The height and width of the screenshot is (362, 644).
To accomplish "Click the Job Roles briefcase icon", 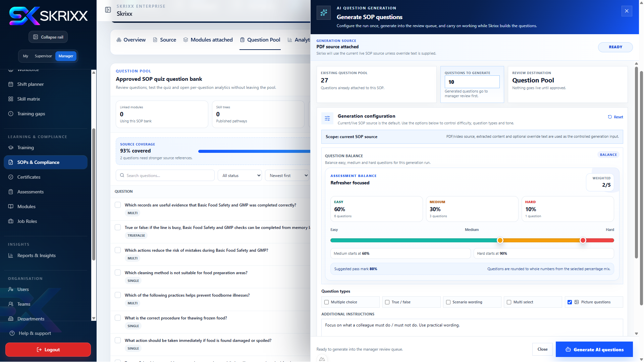I will 11,221.
